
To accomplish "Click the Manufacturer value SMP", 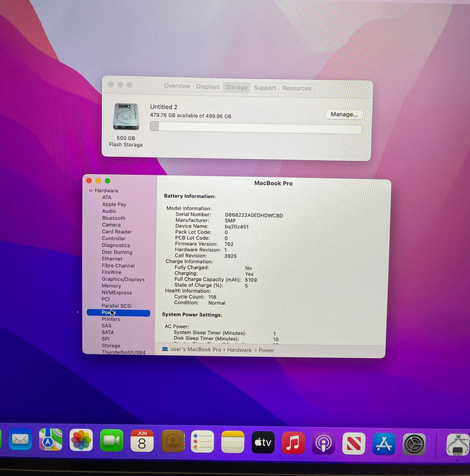I will coord(230,221).
